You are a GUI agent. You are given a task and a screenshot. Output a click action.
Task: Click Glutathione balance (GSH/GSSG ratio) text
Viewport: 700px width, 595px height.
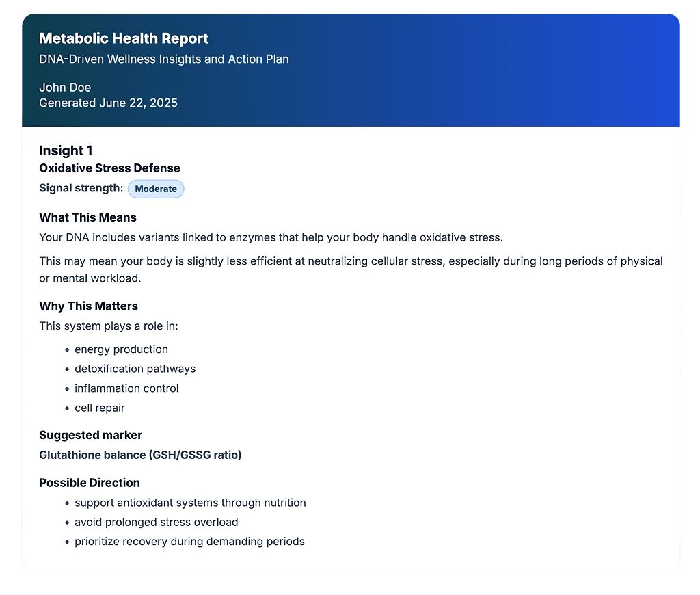click(x=140, y=455)
